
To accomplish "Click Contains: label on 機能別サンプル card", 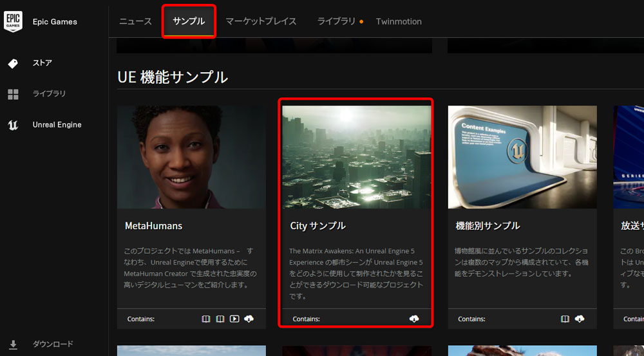I will pyautogui.click(x=471, y=319).
